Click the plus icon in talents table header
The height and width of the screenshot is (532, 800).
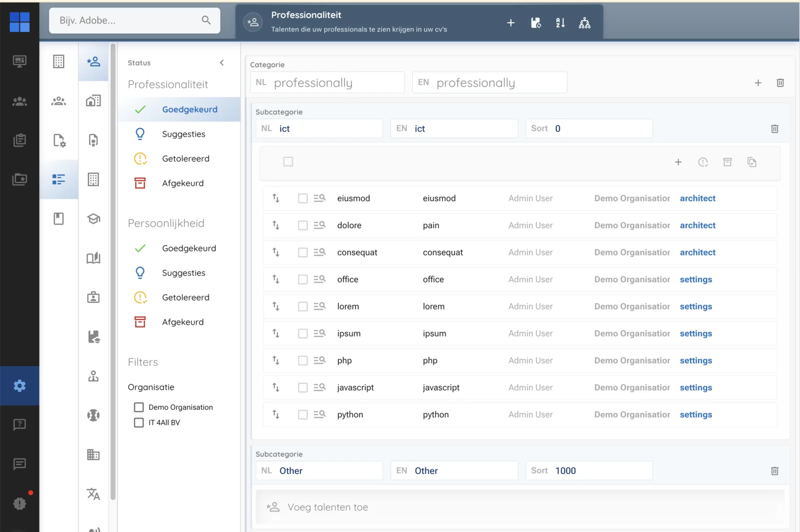pos(678,162)
